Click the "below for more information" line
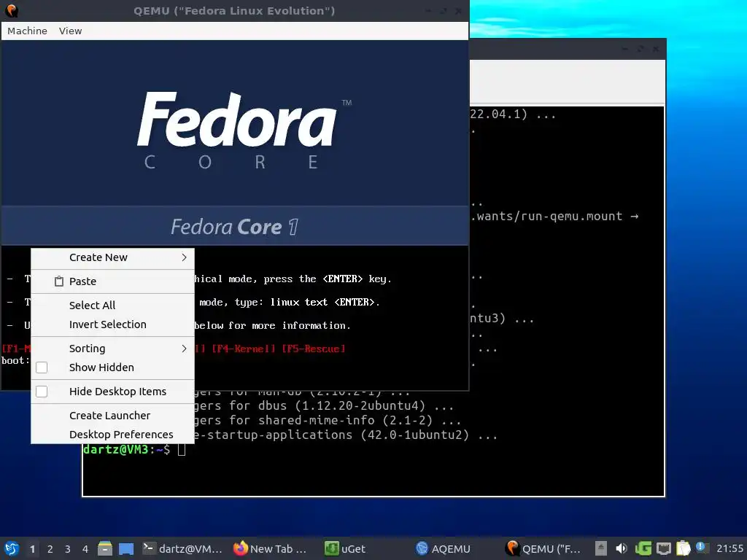 tap(273, 326)
